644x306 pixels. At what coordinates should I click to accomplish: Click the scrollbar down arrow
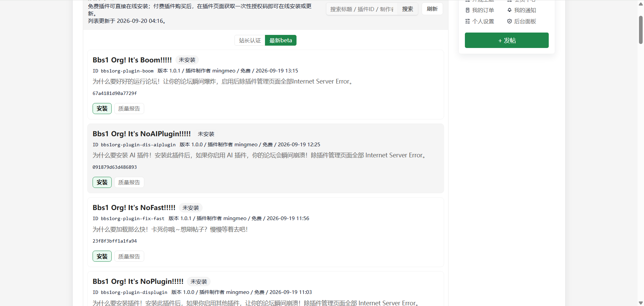(641, 303)
